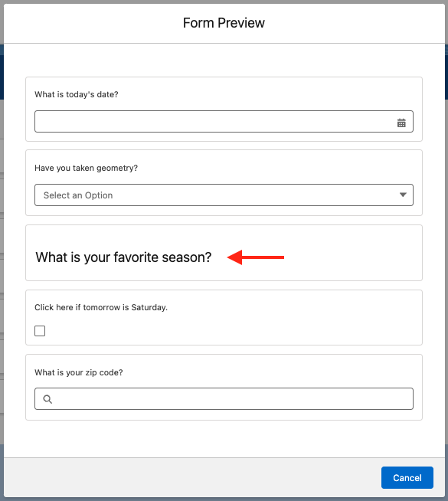Click the 'Have you taken geometry?' label
This screenshot has height=501, width=448.
click(x=86, y=168)
